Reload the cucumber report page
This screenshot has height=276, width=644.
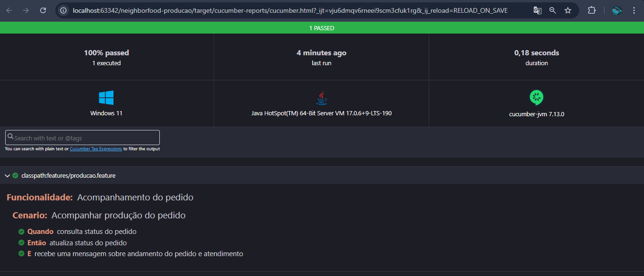point(43,10)
